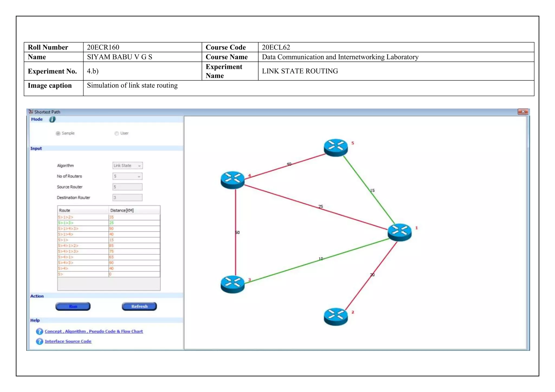Open the Algorithm Link State dropdown

127,165
